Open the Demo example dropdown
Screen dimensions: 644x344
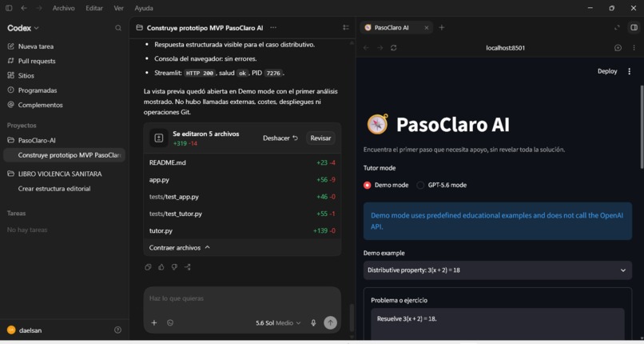click(497, 270)
